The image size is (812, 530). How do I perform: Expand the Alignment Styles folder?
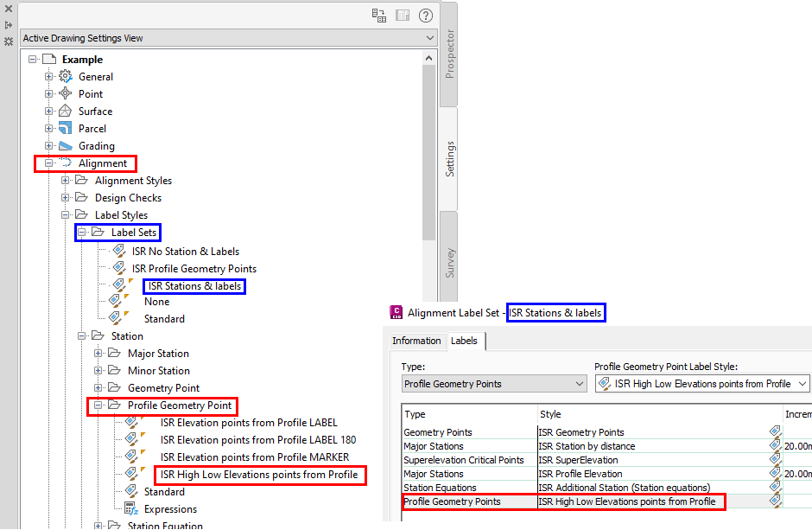[66, 181]
